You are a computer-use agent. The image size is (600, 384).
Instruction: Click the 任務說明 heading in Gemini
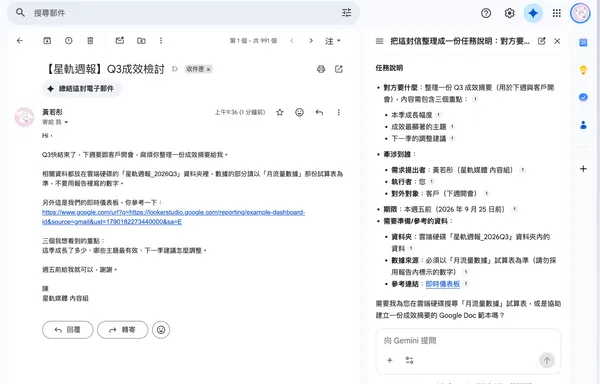coord(389,68)
